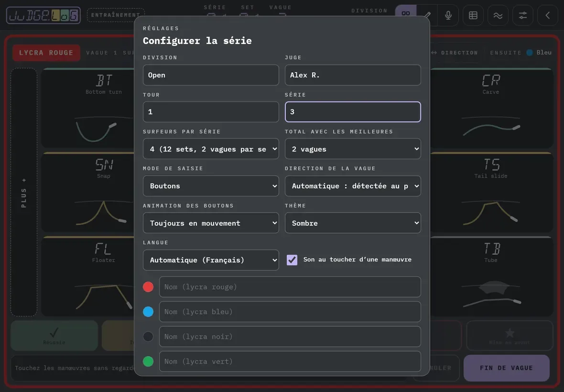
Task: Open the score table view
Action: coord(473,15)
